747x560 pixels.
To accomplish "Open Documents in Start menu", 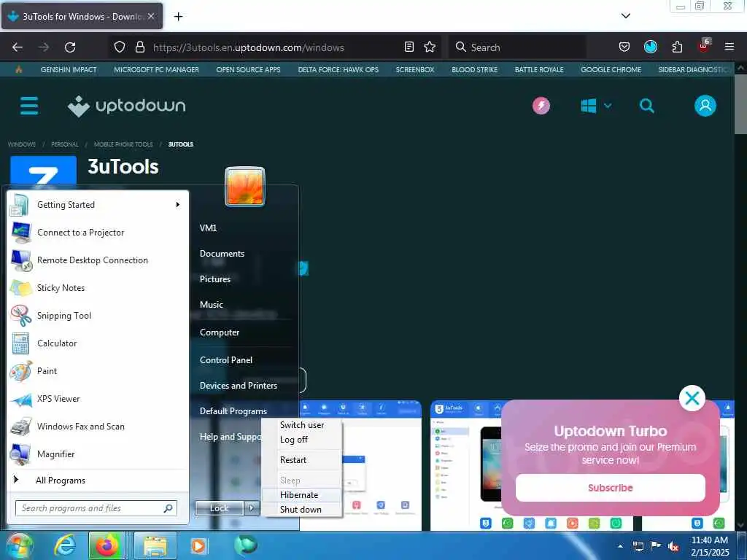I will click(x=222, y=254).
